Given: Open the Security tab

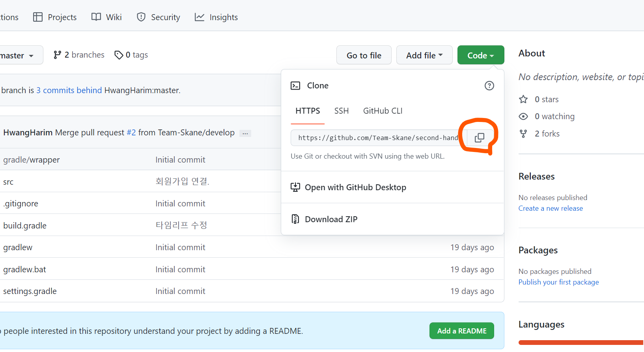Looking at the screenshot, I should (x=159, y=17).
